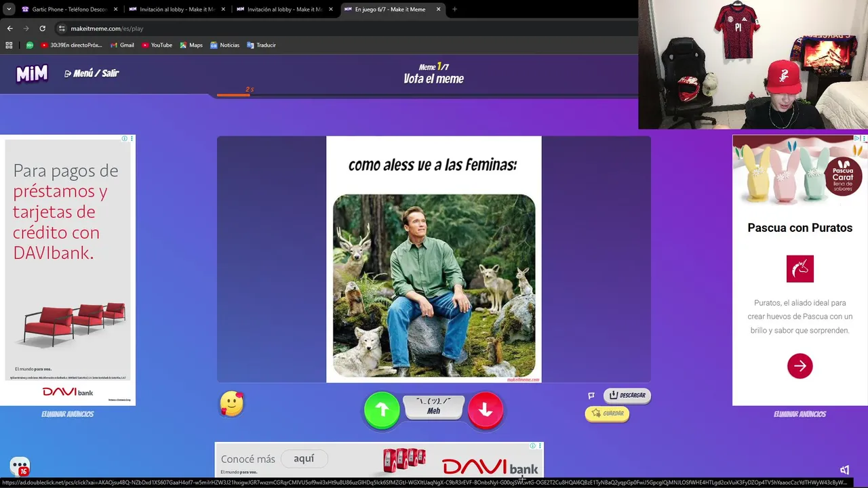Viewport: 868px width, 488px height.
Task: Open Menú / Salir
Action: 92,73
